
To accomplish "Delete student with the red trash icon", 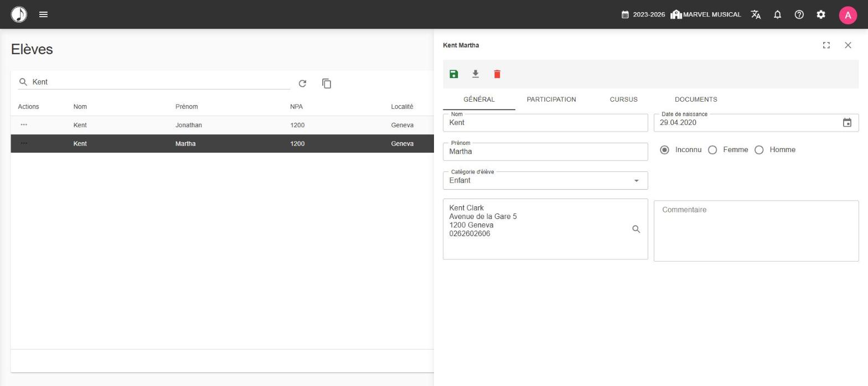I will [x=497, y=74].
